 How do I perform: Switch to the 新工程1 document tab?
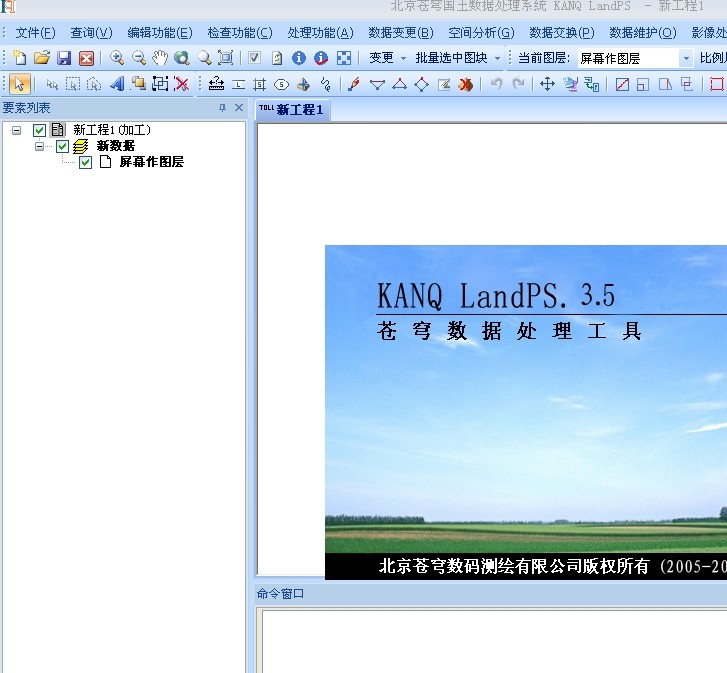point(293,110)
